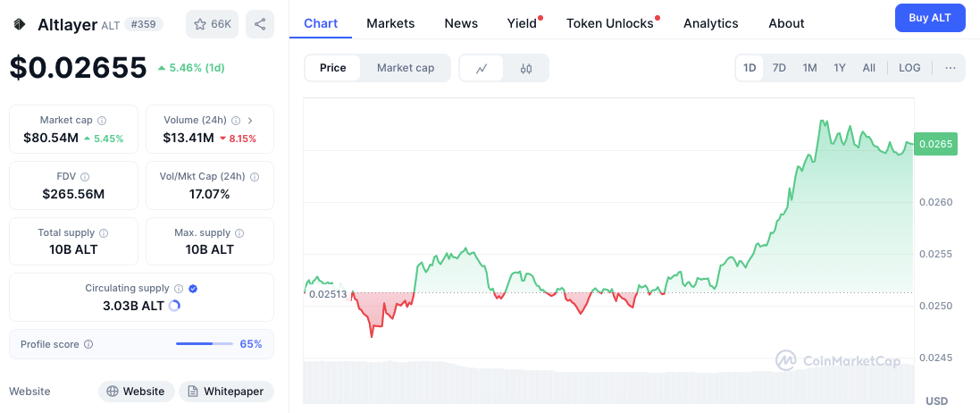
Task: Click the 3.03B ALT circulating supply value
Action: coord(133,306)
